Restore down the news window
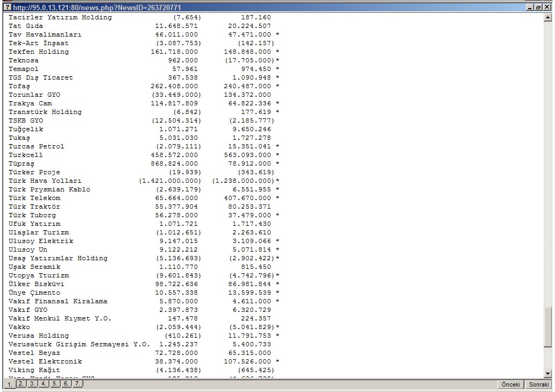555x392 pixels. [538, 8]
